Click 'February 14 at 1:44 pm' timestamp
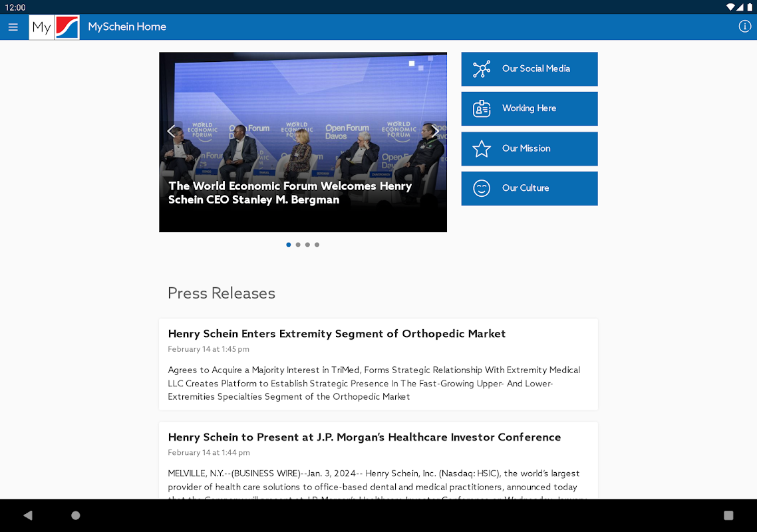This screenshot has height=532, width=757. point(209,452)
